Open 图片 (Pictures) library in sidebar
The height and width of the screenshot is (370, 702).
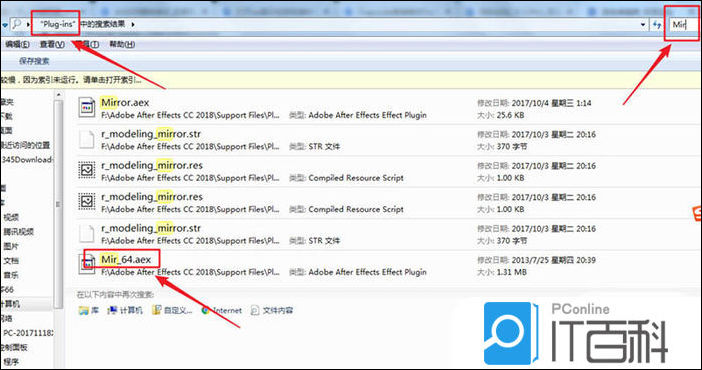click(11, 246)
